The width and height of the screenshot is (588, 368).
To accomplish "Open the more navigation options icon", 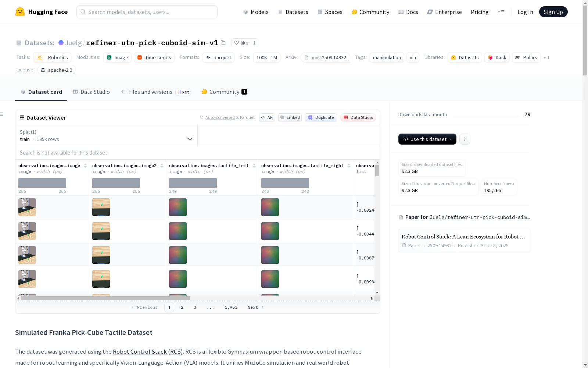I will pos(501,12).
